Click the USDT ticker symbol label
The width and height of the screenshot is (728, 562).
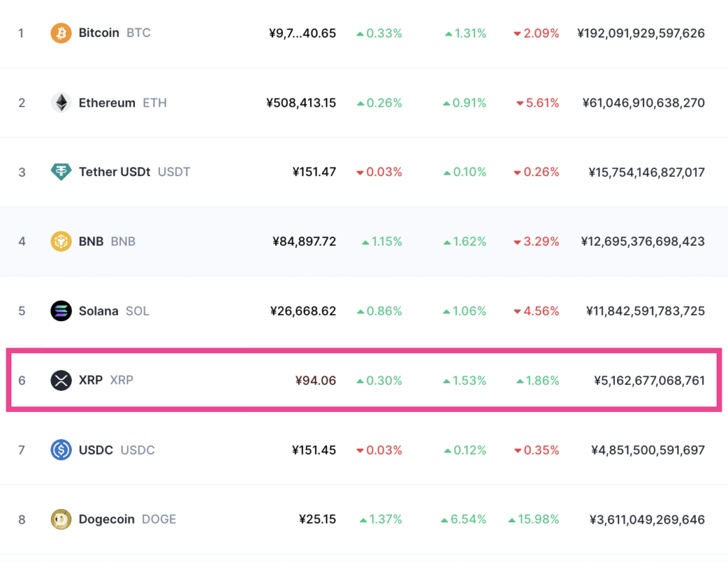[174, 172]
